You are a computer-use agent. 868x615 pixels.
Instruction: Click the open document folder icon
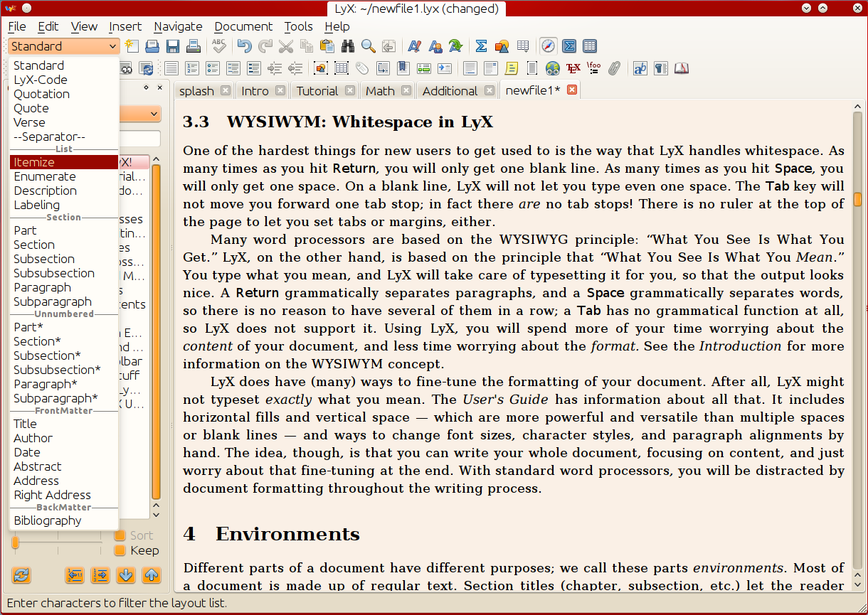[x=152, y=46]
